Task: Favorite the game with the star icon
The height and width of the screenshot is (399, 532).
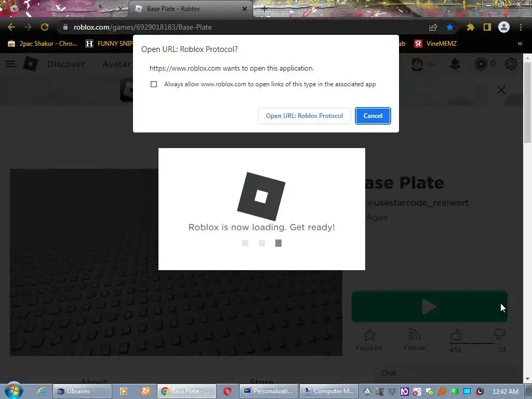Action: pos(369,340)
